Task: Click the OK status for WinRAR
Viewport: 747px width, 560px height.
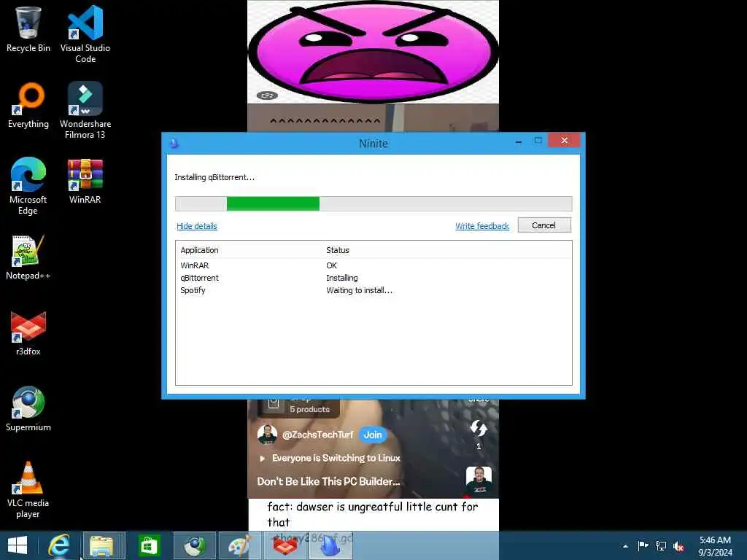Action: point(332,265)
